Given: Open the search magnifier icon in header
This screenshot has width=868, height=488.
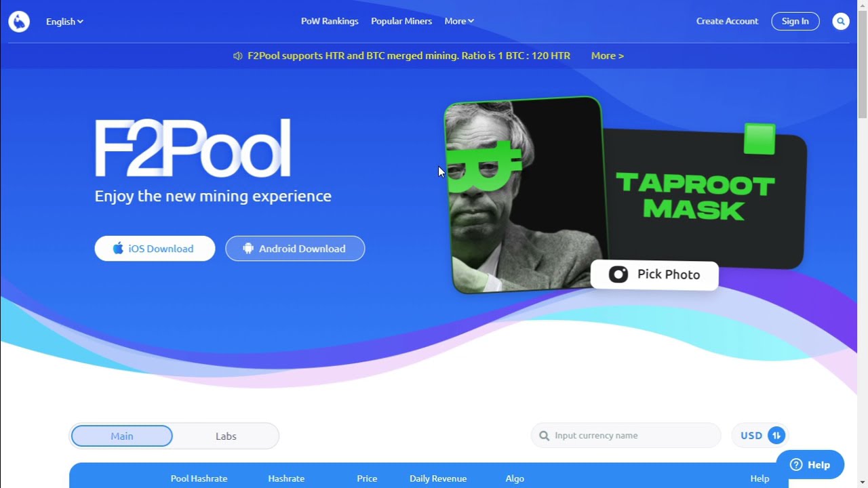Looking at the screenshot, I should click(x=841, y=22).
